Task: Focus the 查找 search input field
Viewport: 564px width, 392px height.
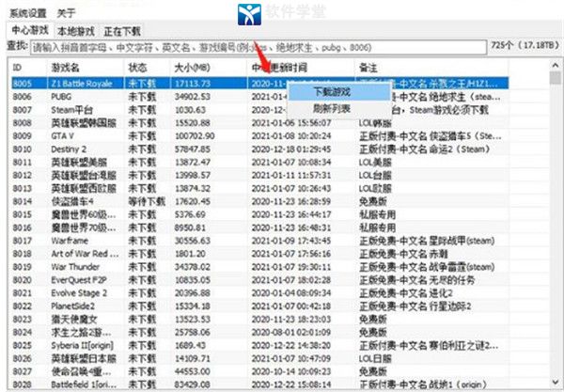Action: point(258,47)
